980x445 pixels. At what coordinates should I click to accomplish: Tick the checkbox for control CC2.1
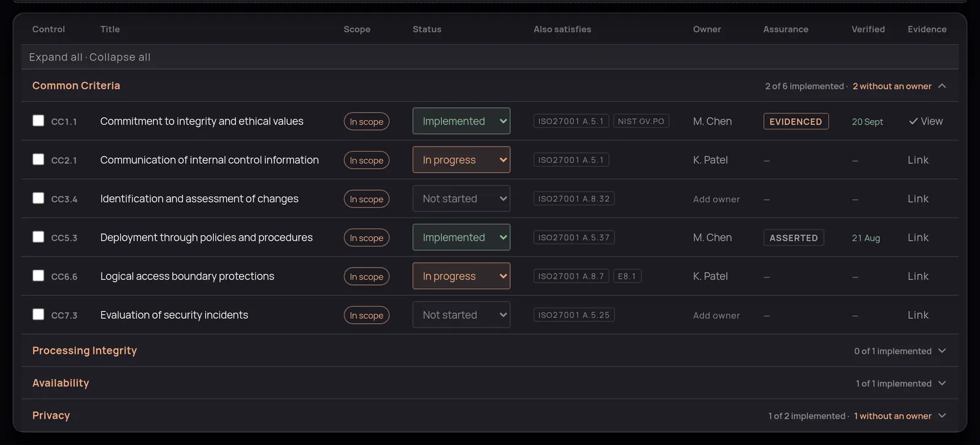tap(38, 159)
